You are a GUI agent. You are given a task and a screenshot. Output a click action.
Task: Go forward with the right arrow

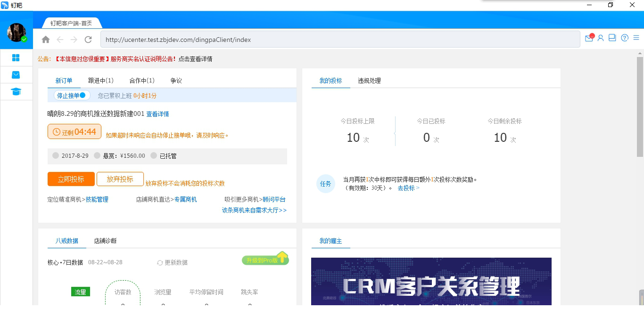[x=74, y=40]
